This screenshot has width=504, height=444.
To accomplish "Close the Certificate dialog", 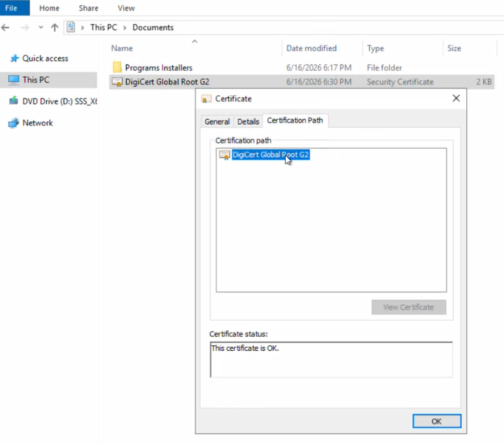I will pyautogui.click(x=456, y=98).
